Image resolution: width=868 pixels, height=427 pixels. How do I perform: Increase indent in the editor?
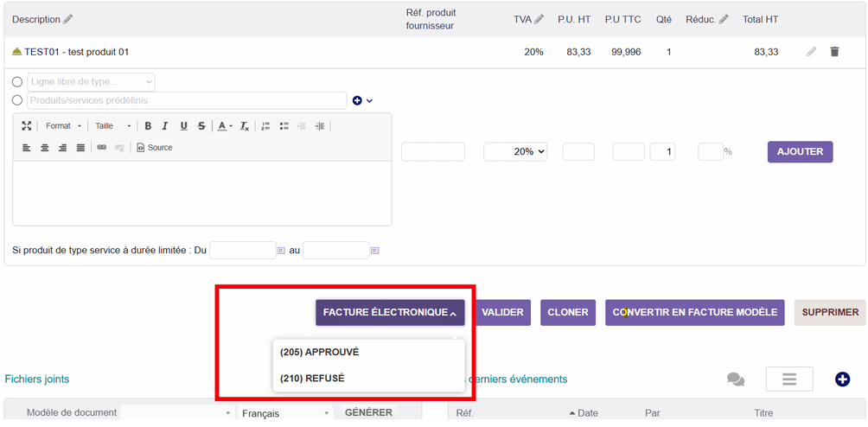(320, 126)
